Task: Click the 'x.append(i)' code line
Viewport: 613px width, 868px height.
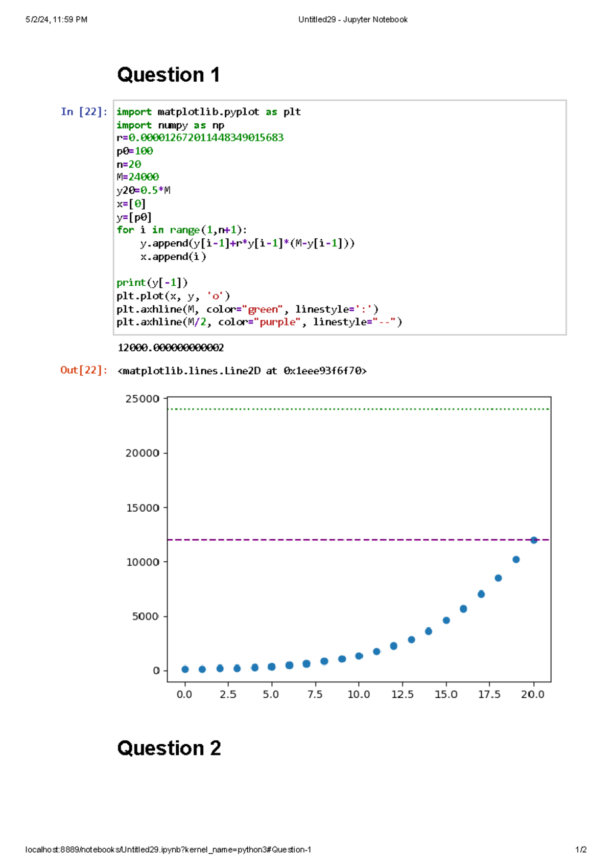Action: click(173, 257)
